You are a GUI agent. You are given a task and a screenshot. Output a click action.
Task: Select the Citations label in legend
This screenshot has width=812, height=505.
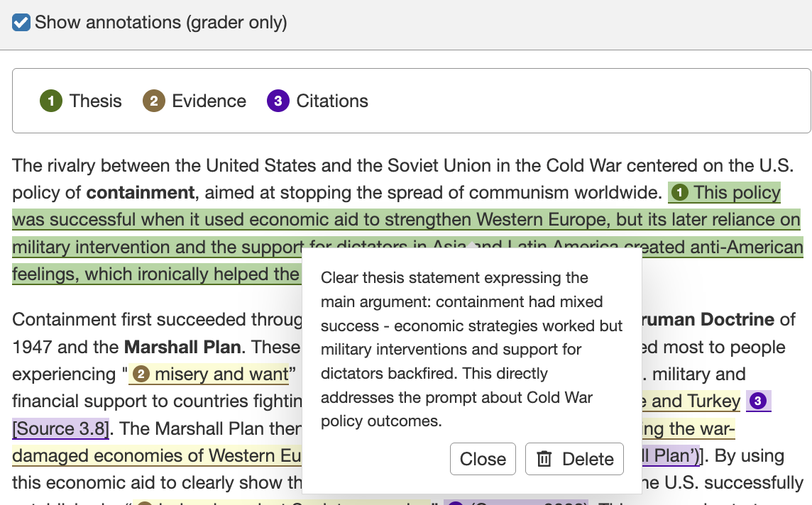[332, 101]
